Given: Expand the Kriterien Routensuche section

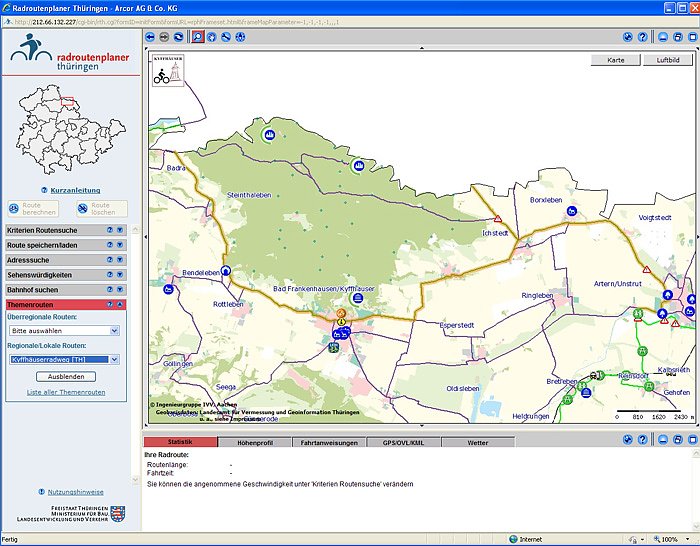Looking at the screenshot, I should (x=120, y=231).
